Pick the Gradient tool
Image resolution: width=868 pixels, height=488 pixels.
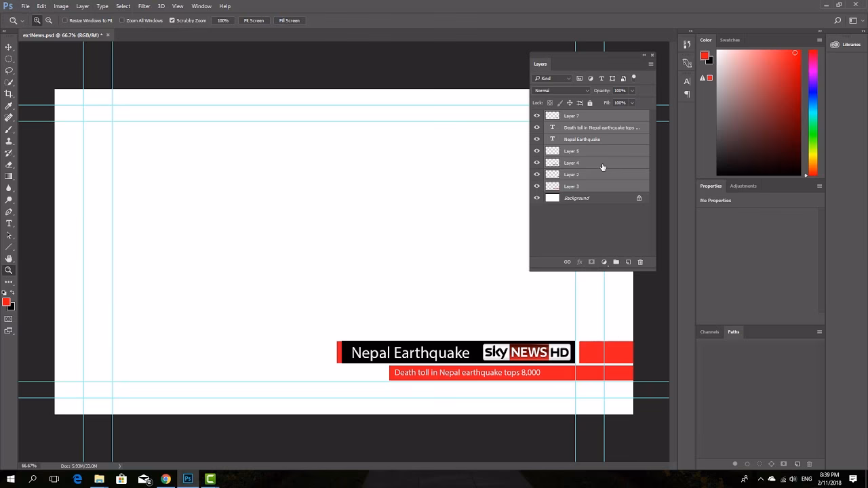click(9, 176)
